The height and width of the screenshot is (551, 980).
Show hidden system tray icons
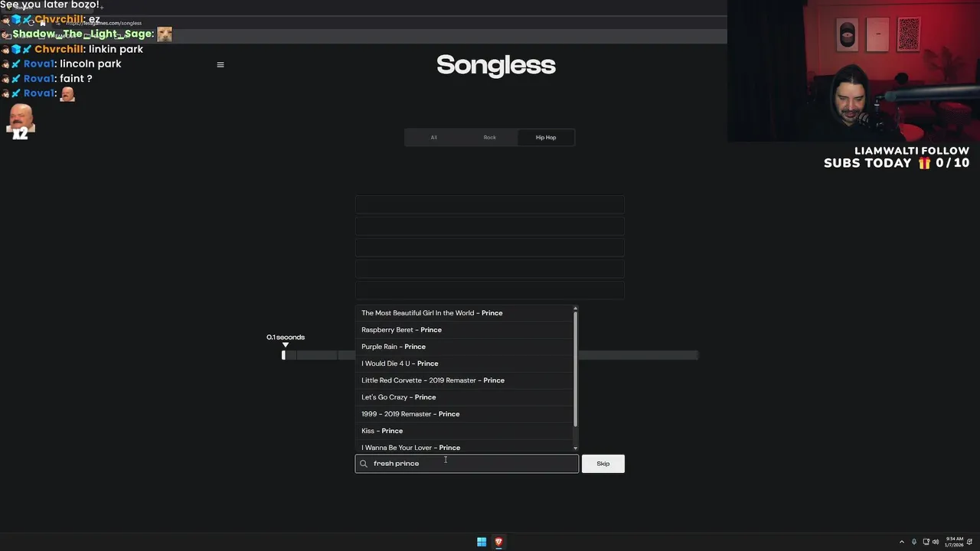[x=901, y=542]
